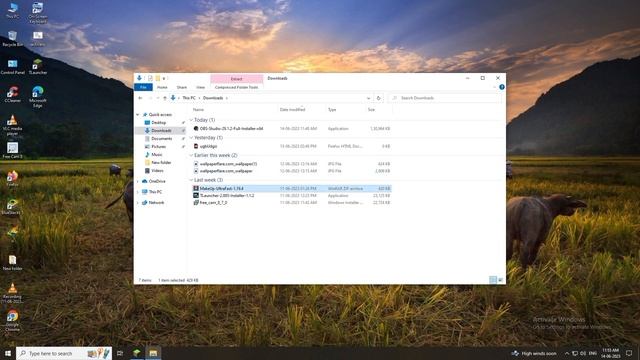Click the Windows Start button

(x=8, y=353)
